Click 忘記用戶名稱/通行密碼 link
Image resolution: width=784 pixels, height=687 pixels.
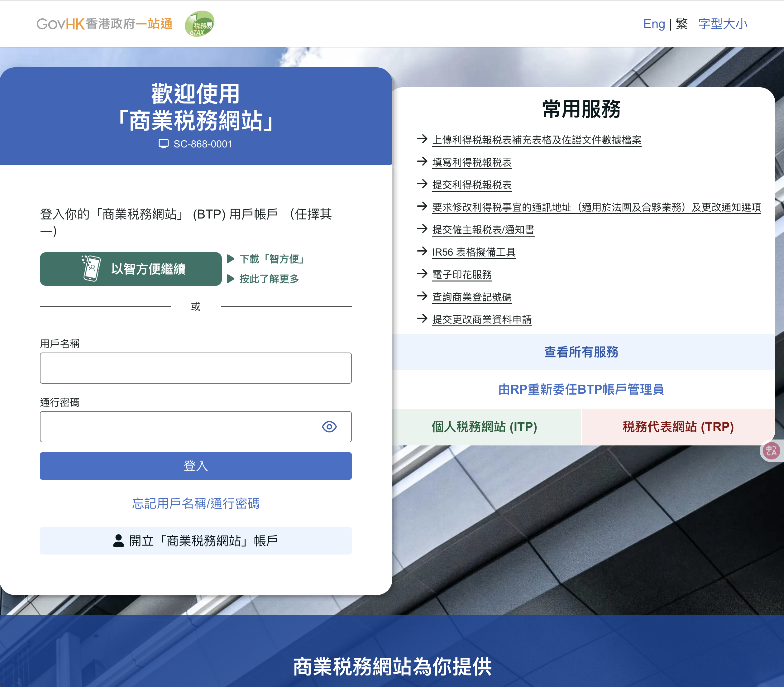(195, 503)
